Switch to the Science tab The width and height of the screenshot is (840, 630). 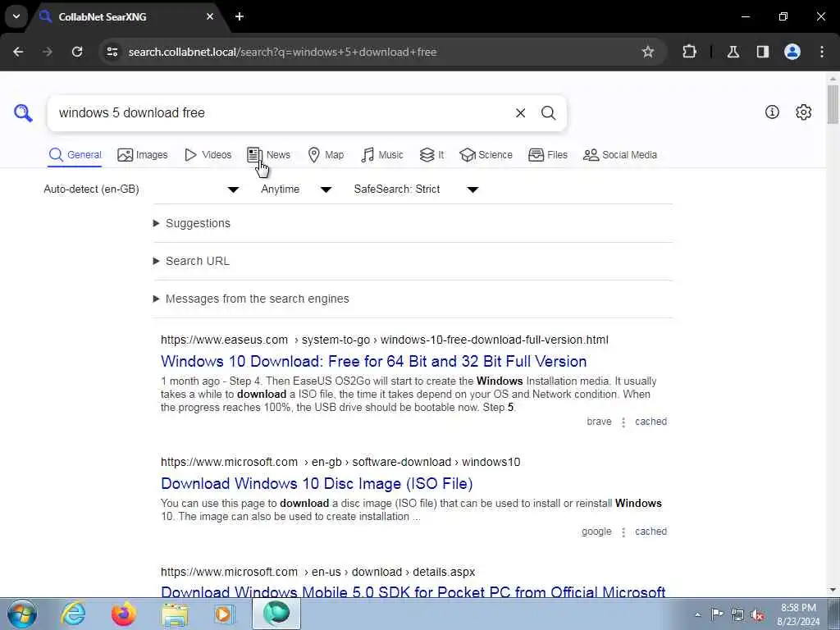pyautogui.click(x=486, y=155)
